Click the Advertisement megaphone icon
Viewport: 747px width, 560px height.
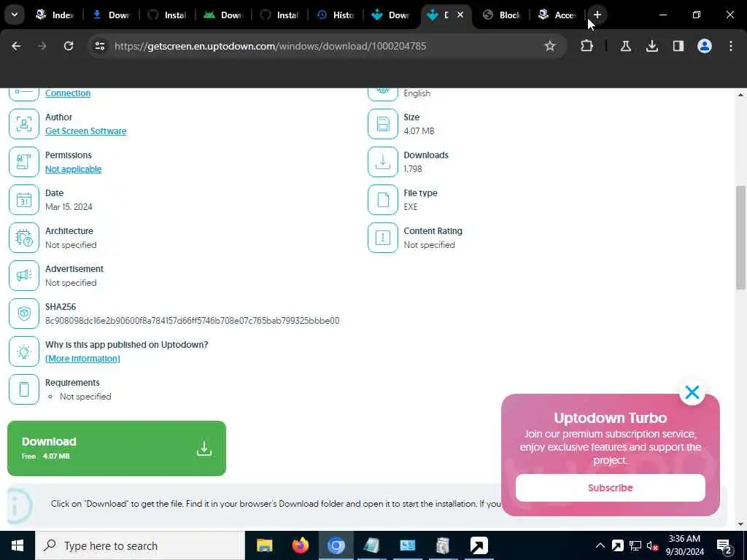coord(24,275)
